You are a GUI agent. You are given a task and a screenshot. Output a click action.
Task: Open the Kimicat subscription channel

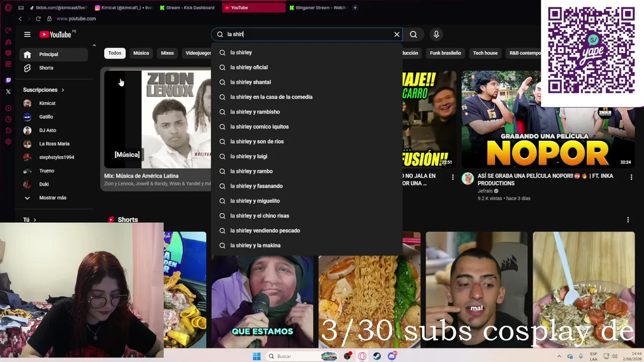54,103
